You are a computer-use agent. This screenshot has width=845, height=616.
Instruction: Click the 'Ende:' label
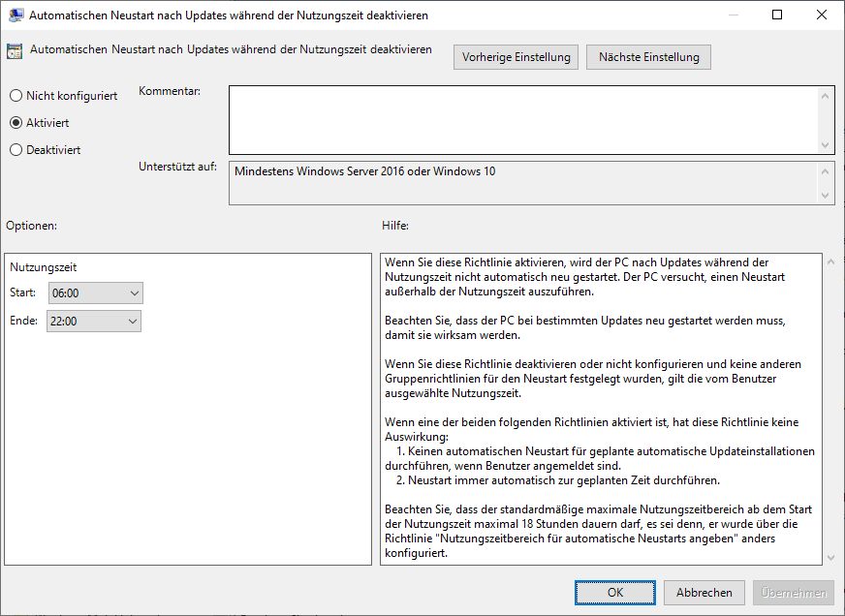(23, 321)
